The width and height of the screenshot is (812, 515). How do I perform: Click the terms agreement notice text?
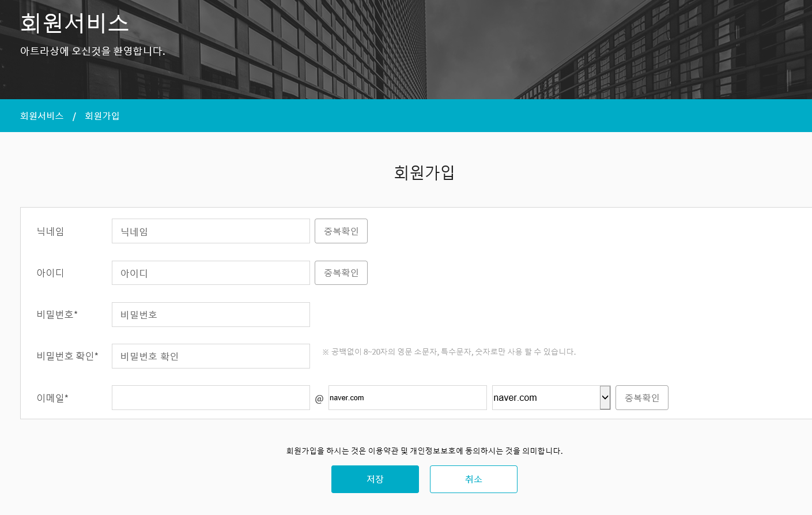pyautogui.click(x=425, y=451)
